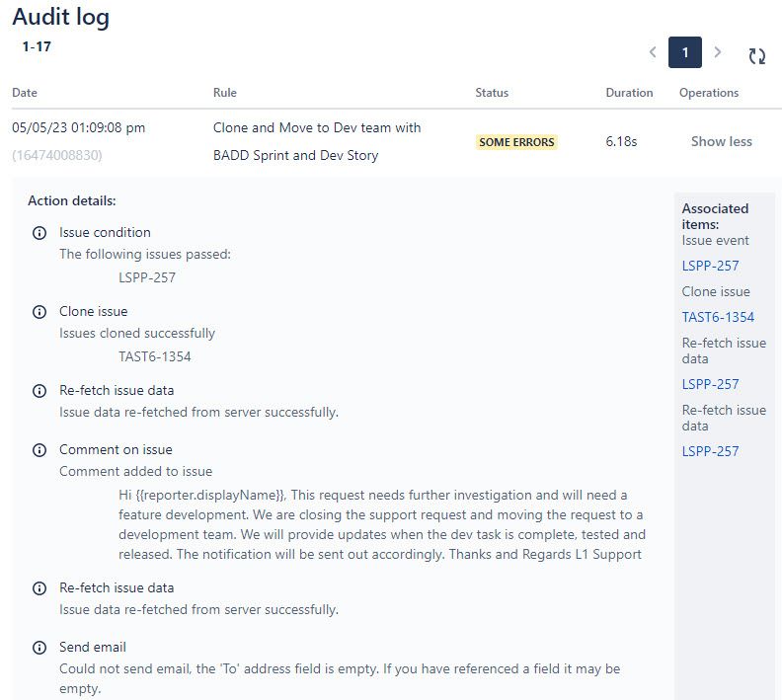
Task: Click info icon beside first Re-fetch issue data
Action: [39, 391]
